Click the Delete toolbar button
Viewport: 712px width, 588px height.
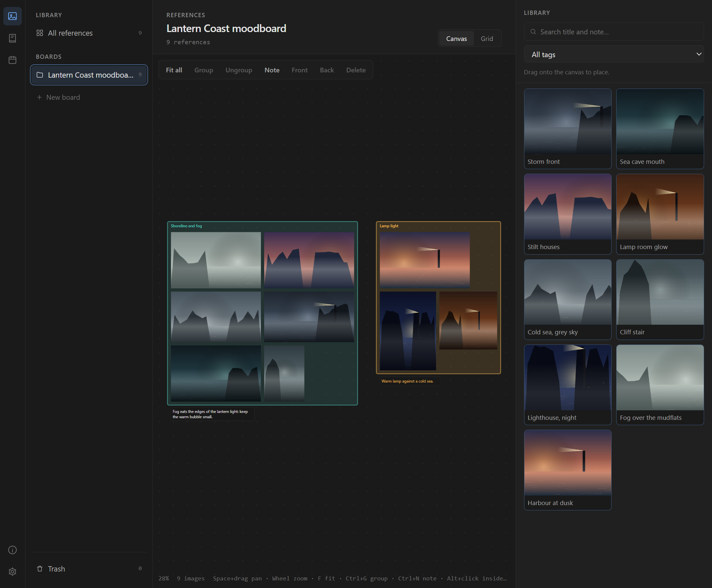(x=356, y=70)
